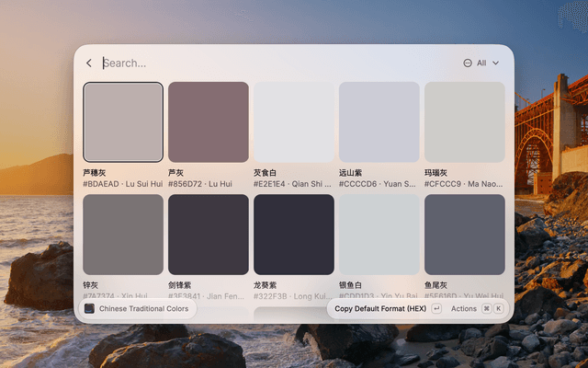Click the name label 剑锋紫
This screenshot has height=368, width=588.
coord(179,285)
